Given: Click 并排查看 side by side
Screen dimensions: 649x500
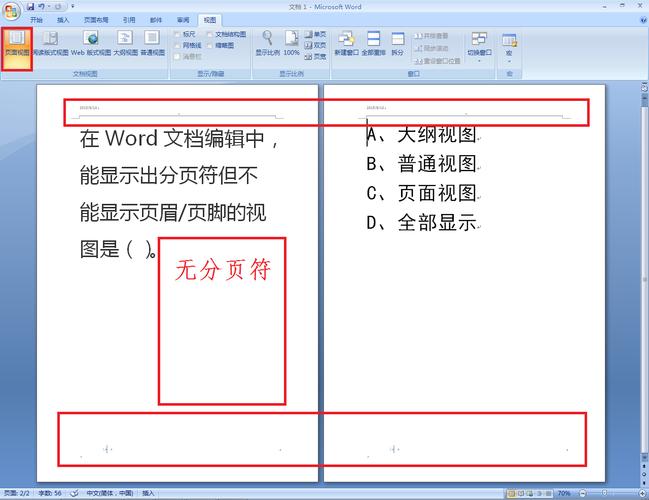Looking at the screenshot, I should click(432, 36).
